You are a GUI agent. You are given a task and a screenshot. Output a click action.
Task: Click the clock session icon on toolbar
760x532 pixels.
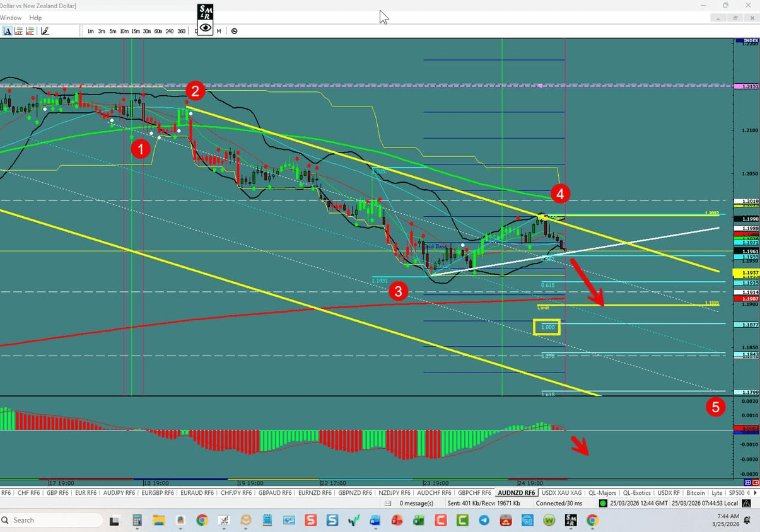[234, 30]
